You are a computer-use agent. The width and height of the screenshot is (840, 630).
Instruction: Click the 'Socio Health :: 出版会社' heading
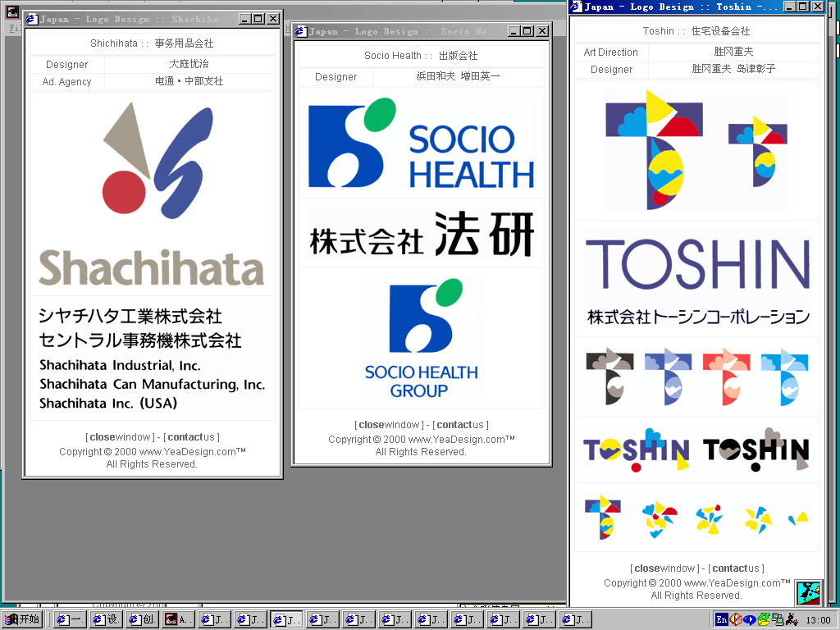[421, 56]
